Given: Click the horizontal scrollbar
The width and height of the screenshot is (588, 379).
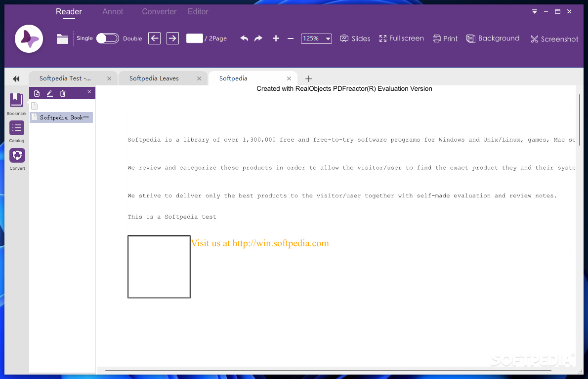Looking at the screenshot, I should (x=328, y=371).
